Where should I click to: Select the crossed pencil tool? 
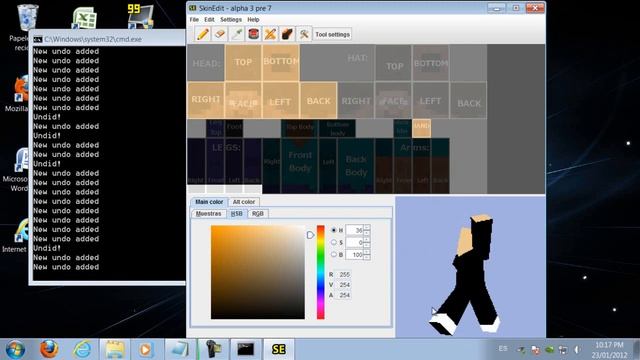coord(270,34)
